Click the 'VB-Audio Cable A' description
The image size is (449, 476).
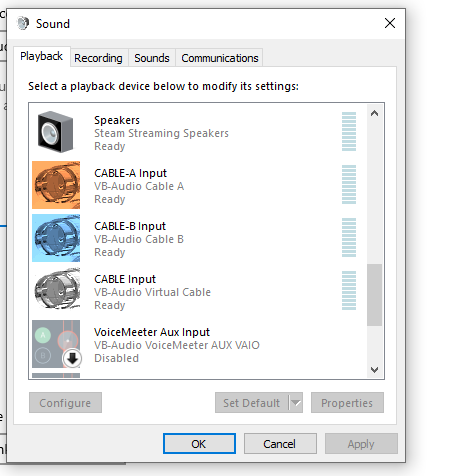[x=139, y=186]
